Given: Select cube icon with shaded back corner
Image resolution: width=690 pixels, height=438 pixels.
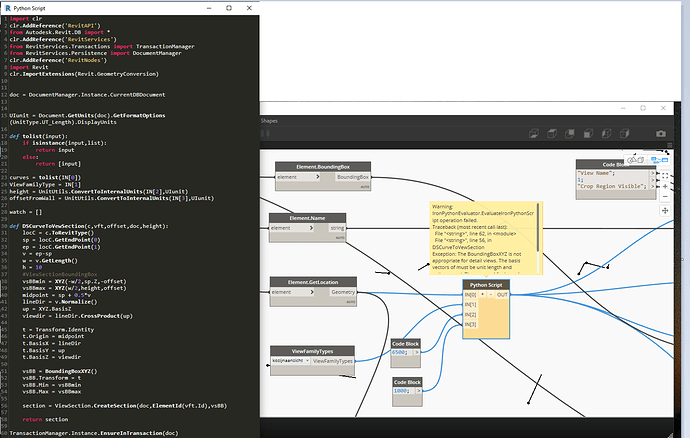Looking at the screenshot, I should (570, 133).
